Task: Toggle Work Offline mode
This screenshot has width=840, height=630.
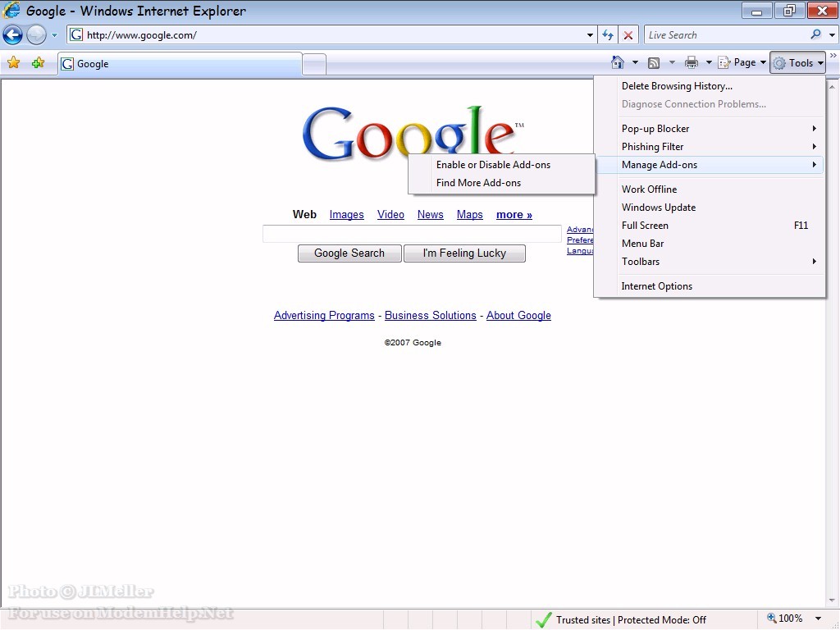Action: 710,189
